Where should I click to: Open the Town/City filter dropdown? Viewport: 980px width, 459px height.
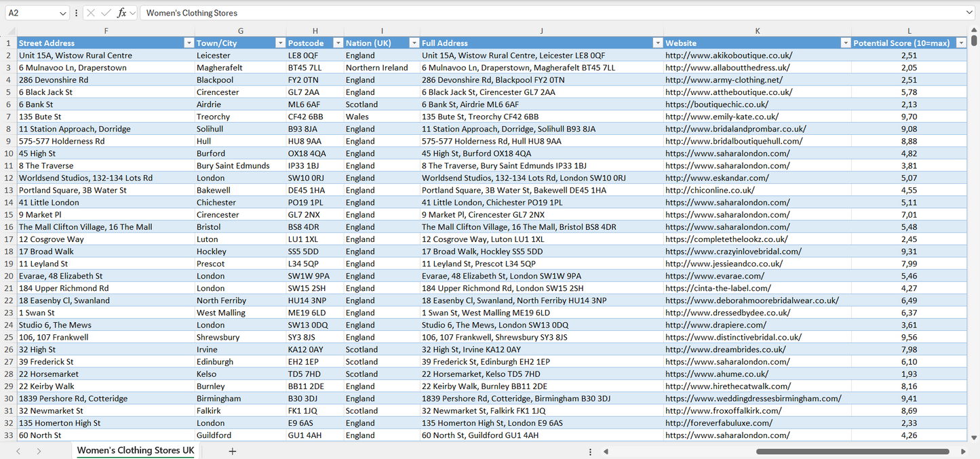pos(280,43)
